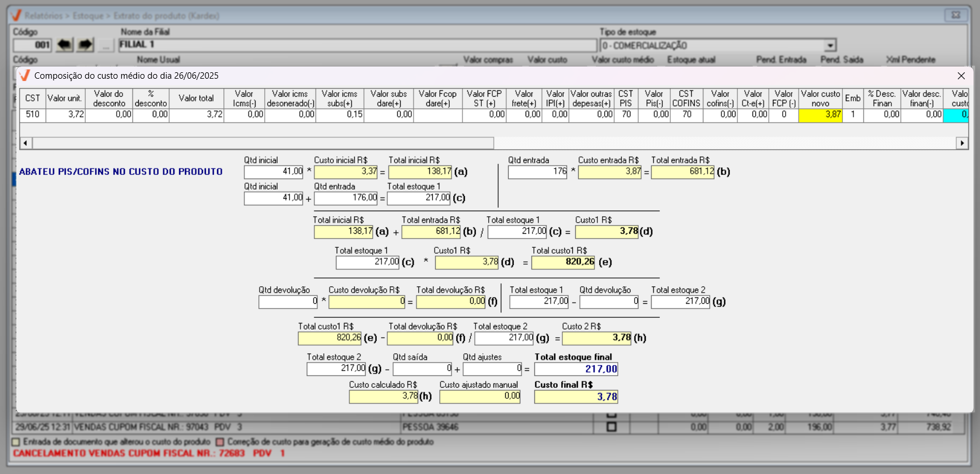
Task: Click the previous filial left arrow button
Action: tap(65, 45)
